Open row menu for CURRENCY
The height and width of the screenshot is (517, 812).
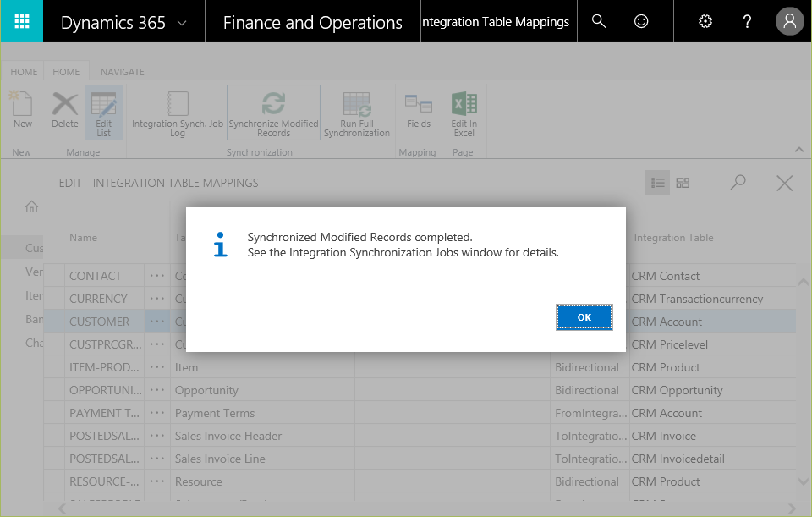(157, 299)
